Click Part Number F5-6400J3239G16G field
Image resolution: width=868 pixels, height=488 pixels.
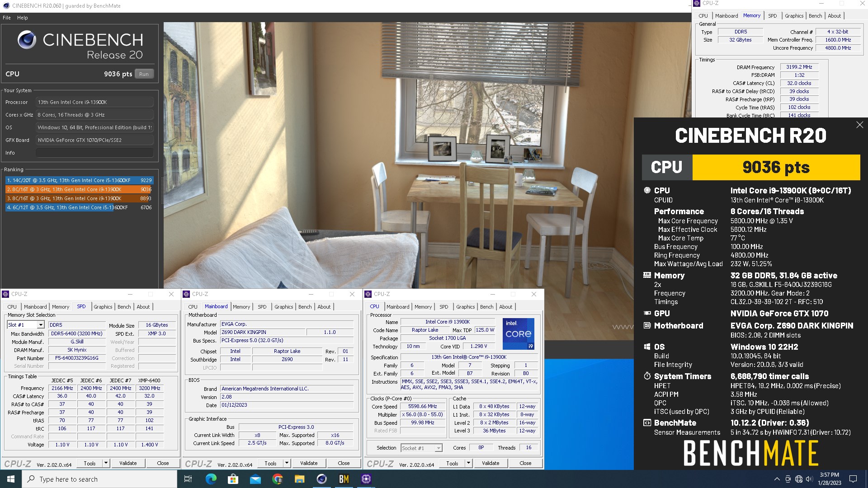pyautogui.click(x=76, y=358)
